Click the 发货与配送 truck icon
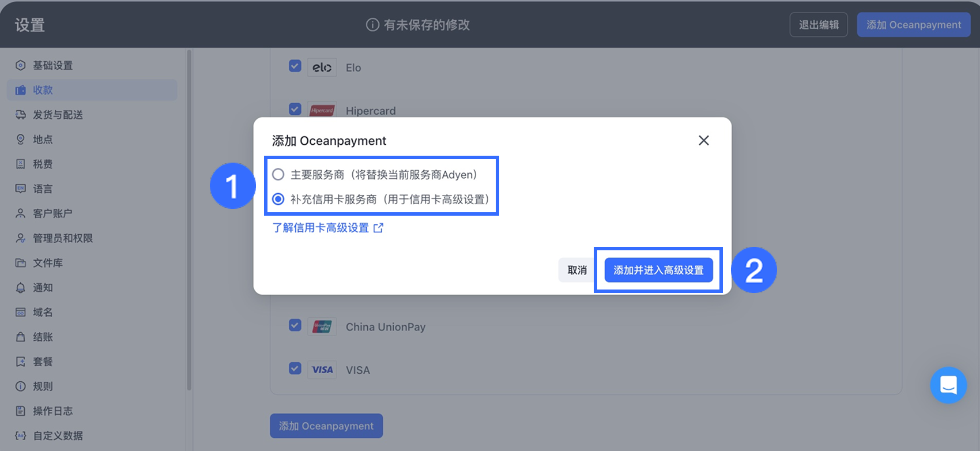The height and width of the screenshot is (451, 980). point(21,115)
